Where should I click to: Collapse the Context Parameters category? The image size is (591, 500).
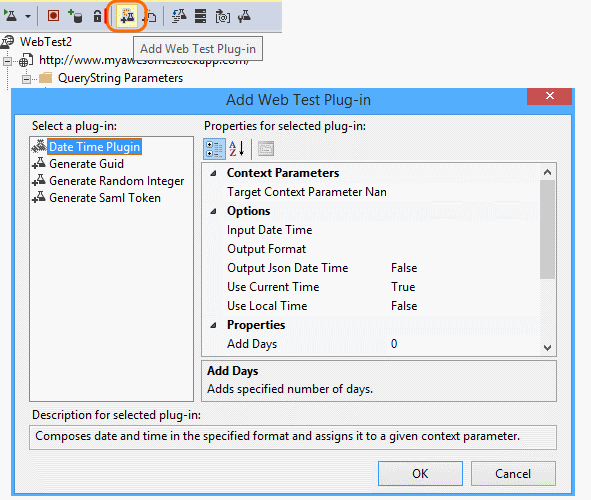[x=213, y=173]
